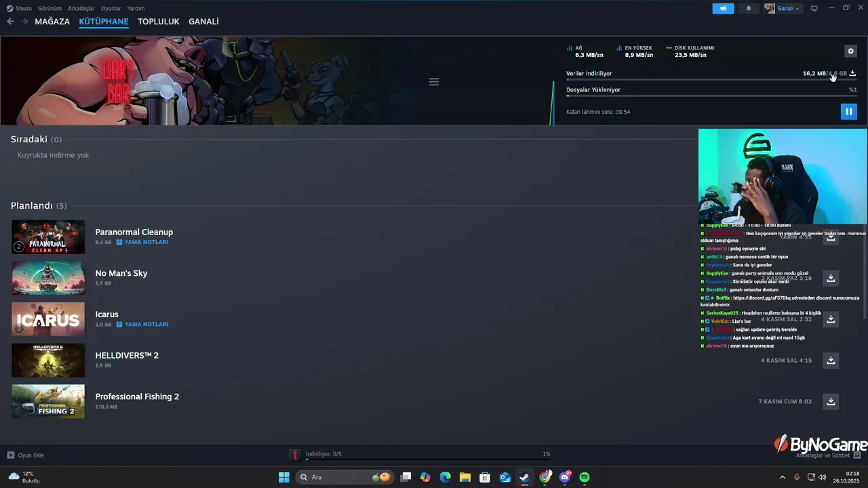Open the notifications bell
This screenshot has width=868, height=488.
click(749, 8)
